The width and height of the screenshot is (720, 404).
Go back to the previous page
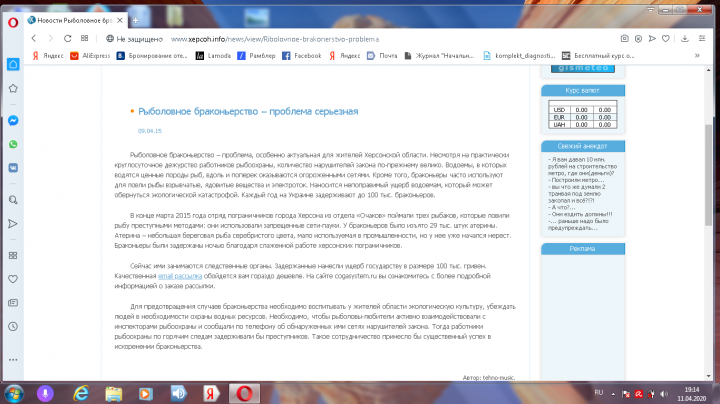[x=34, y=39]
